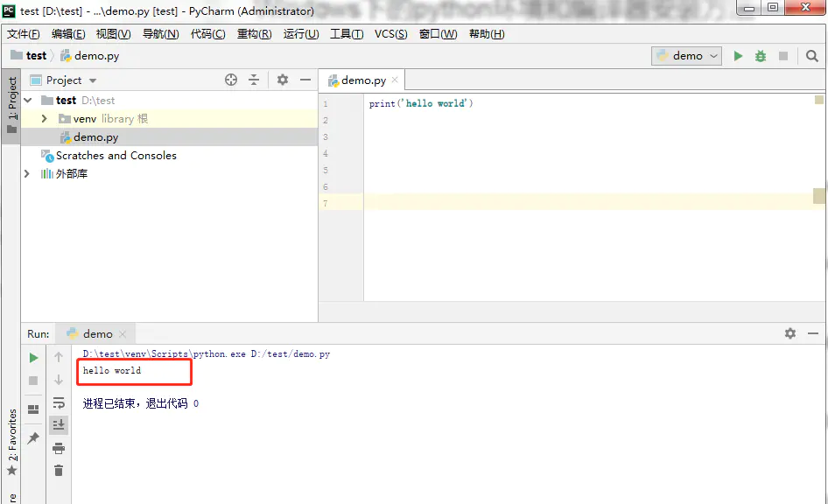Print the console output

tap(59, 448)
